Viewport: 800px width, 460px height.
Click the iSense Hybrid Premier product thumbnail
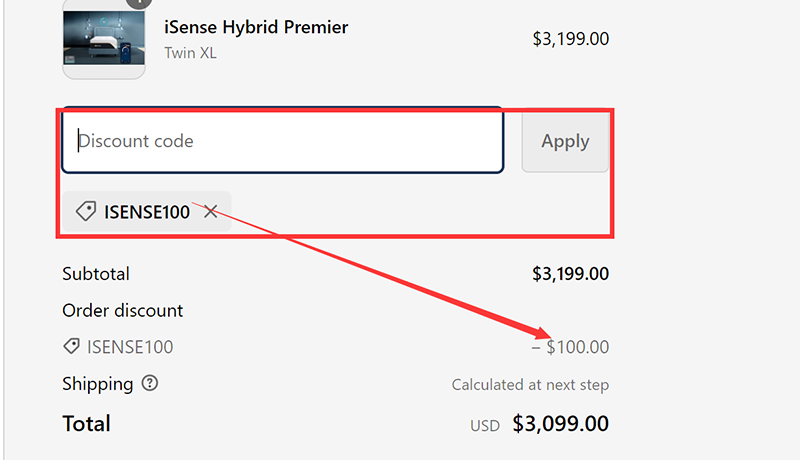coord(103,42)
